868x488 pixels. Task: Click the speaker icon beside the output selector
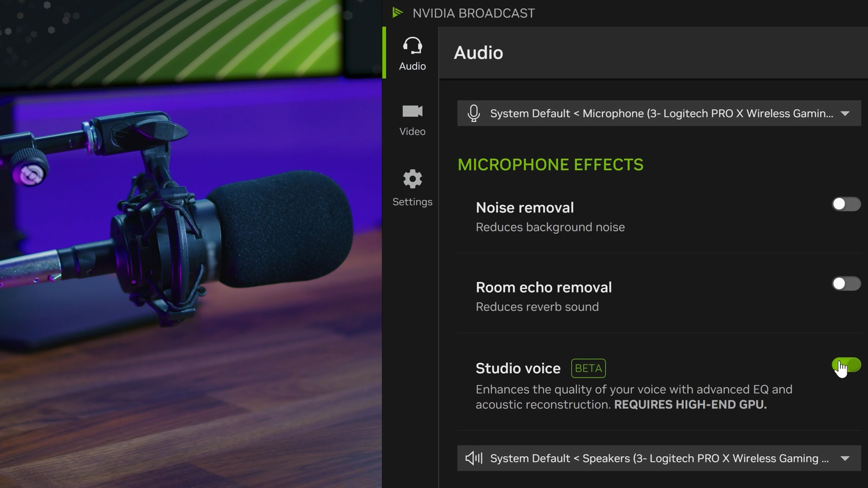[474, 458]
